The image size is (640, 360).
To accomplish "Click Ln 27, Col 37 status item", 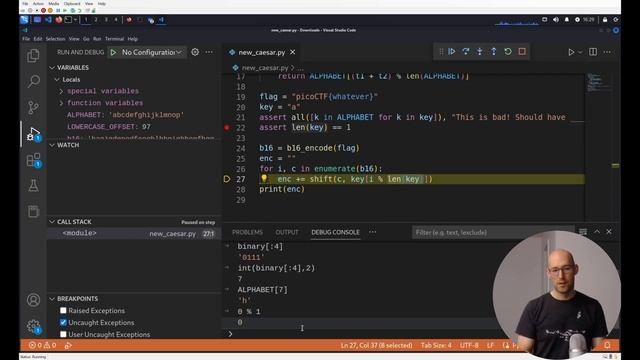I will point(376,345).
